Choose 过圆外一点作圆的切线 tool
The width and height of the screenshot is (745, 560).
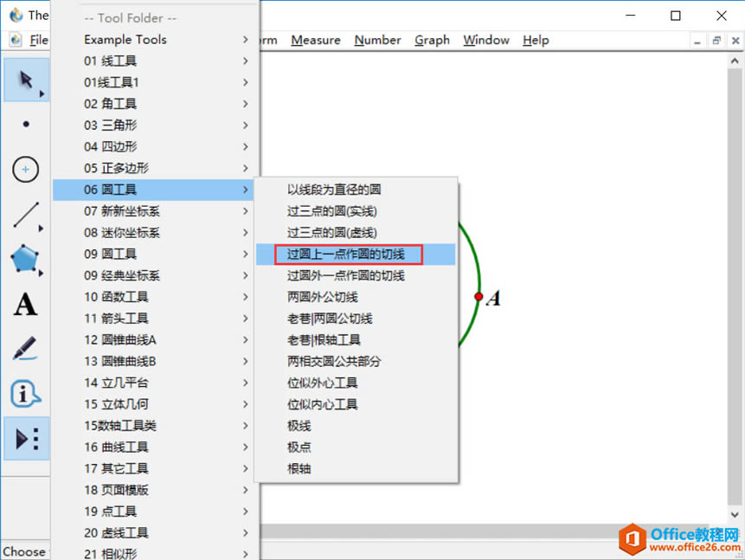(356, 275)
